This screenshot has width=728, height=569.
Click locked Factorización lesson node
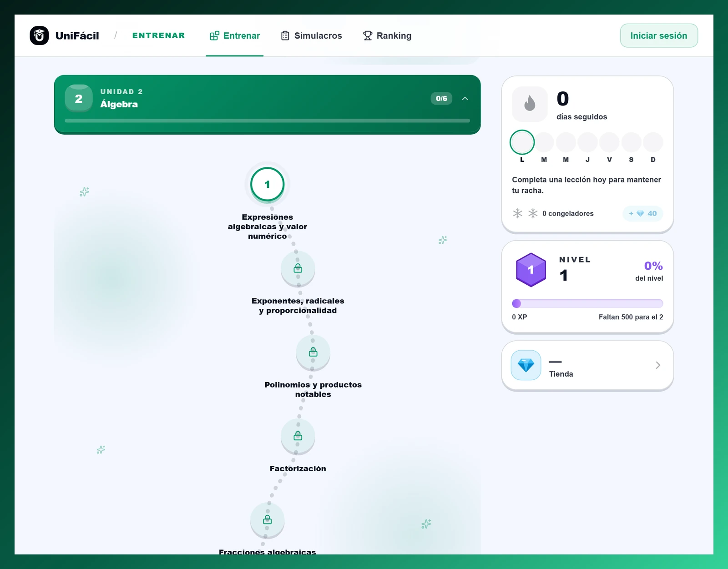[298, 436]
